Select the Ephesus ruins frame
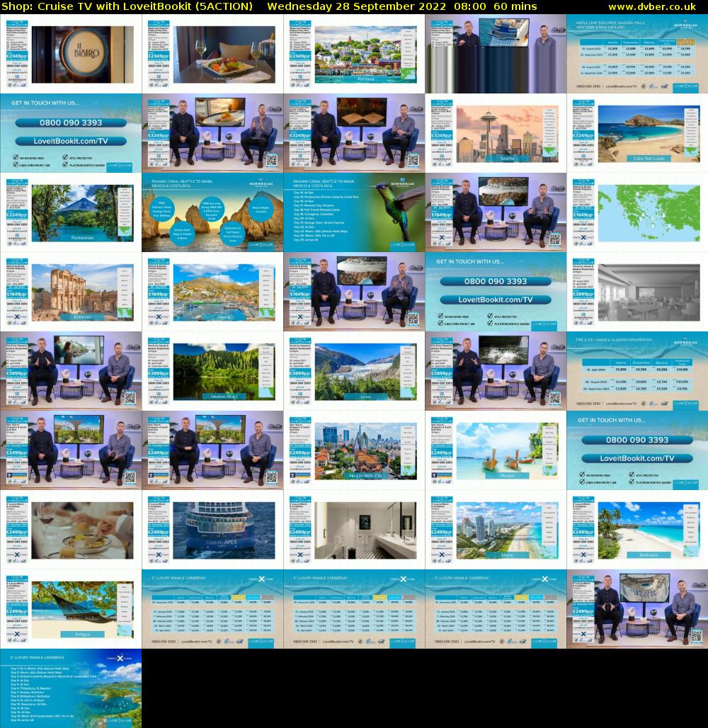This screenshot has width=708, height=728. pos(71,292)
